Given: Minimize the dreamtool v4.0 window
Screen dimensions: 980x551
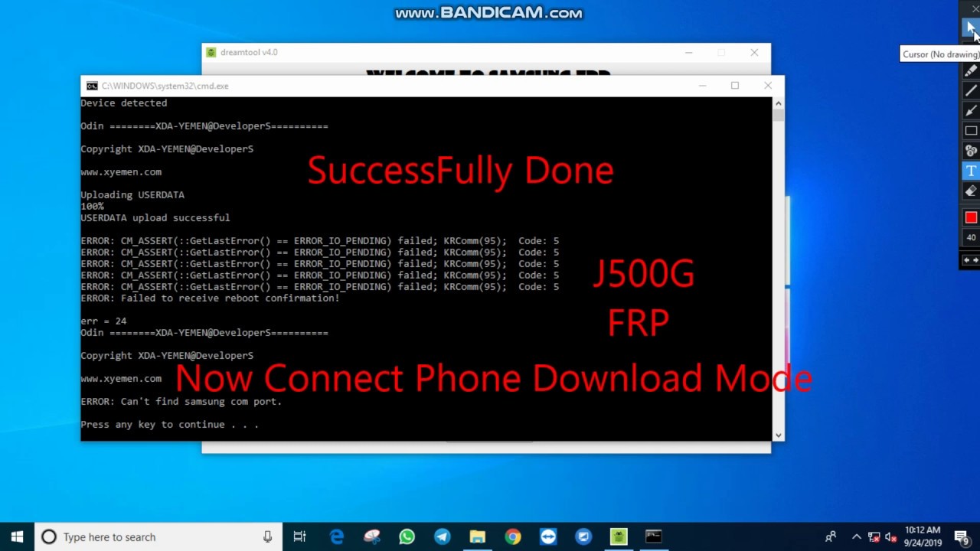Looking at the screenshot, I should click(688, 52).
